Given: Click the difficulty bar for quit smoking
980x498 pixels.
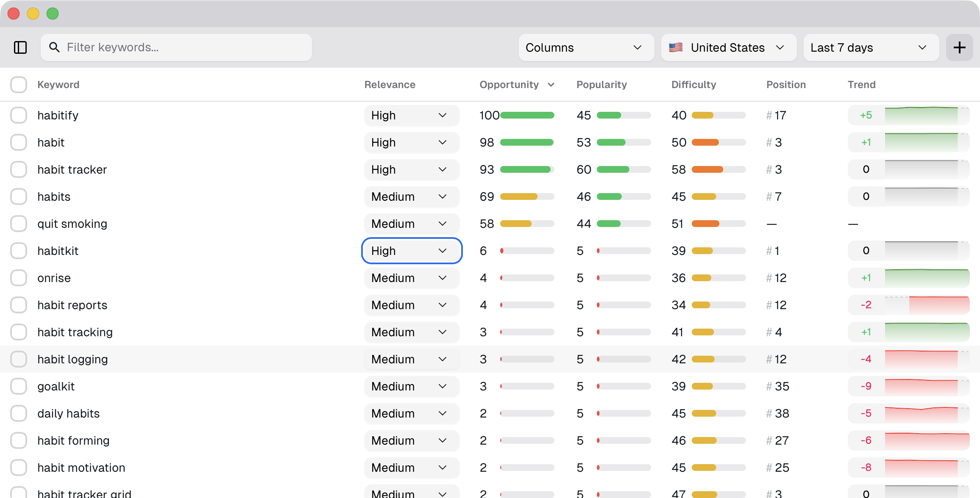Looking at the screenshot, I should click(x=718, y=224).
